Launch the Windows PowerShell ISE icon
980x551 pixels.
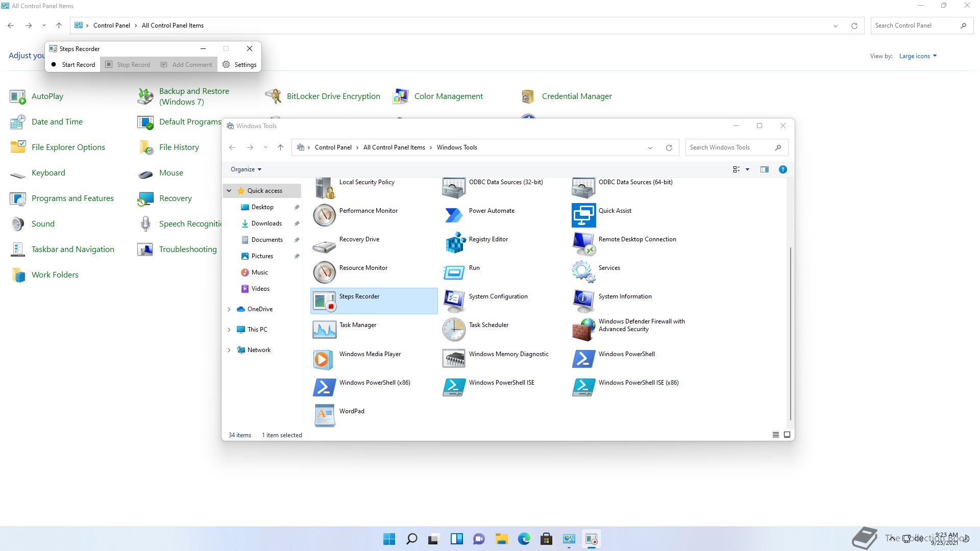tap(454, 387)
